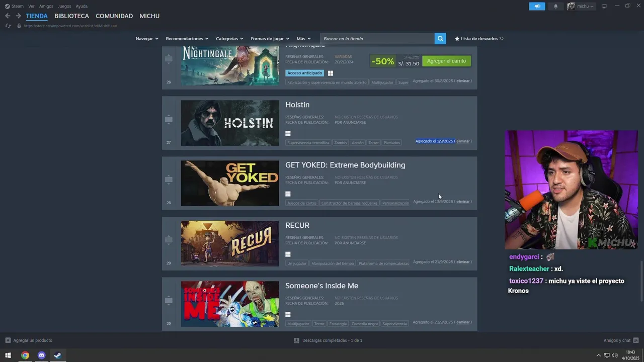Viewport: 644px width, 362px height.
Task: Open the announcements megaphone button
Action: pos(537,6)
